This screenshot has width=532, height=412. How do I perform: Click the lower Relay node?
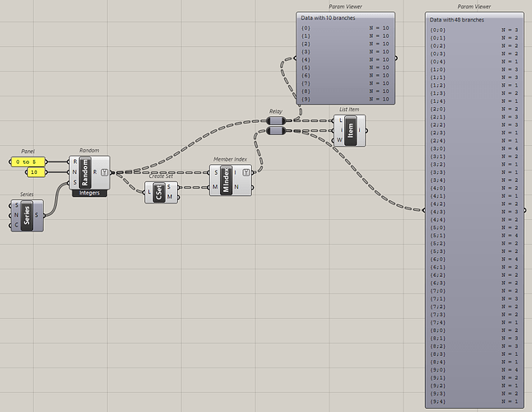[276, 131]
